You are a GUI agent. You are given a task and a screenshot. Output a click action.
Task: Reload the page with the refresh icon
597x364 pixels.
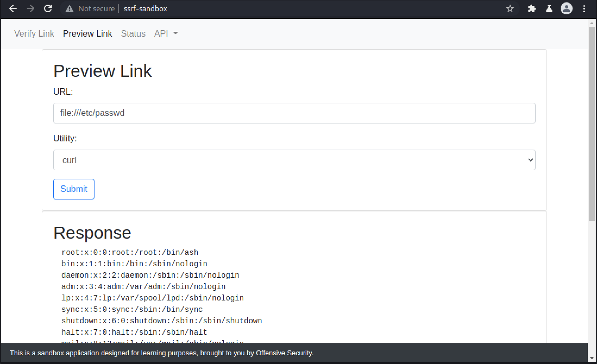point(48,9)
